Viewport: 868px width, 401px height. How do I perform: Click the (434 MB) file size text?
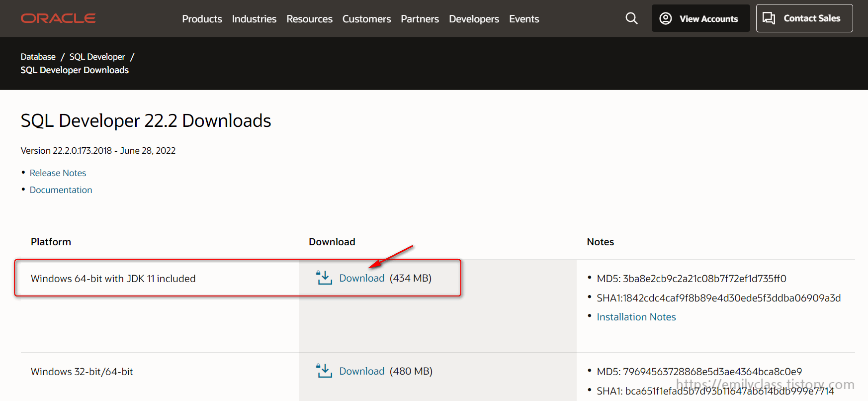[410, 278]
